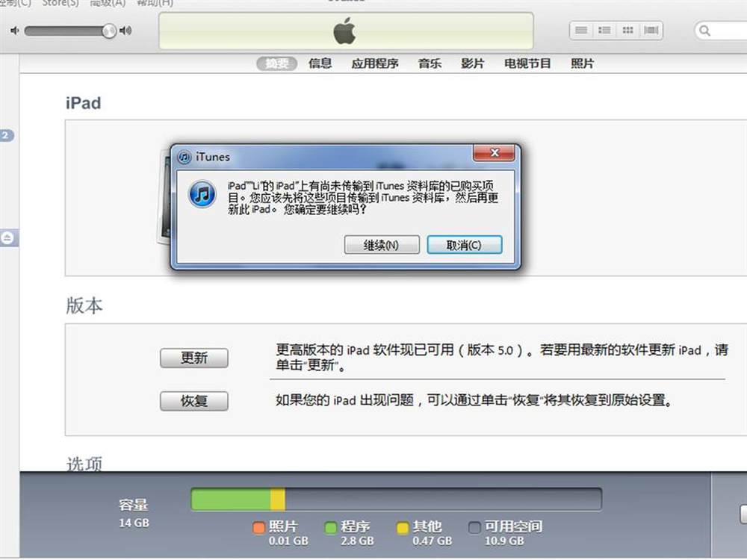This screenshot has height=560, width=747.
Task: Open the 音乐 tab
Action: (430, 63)
